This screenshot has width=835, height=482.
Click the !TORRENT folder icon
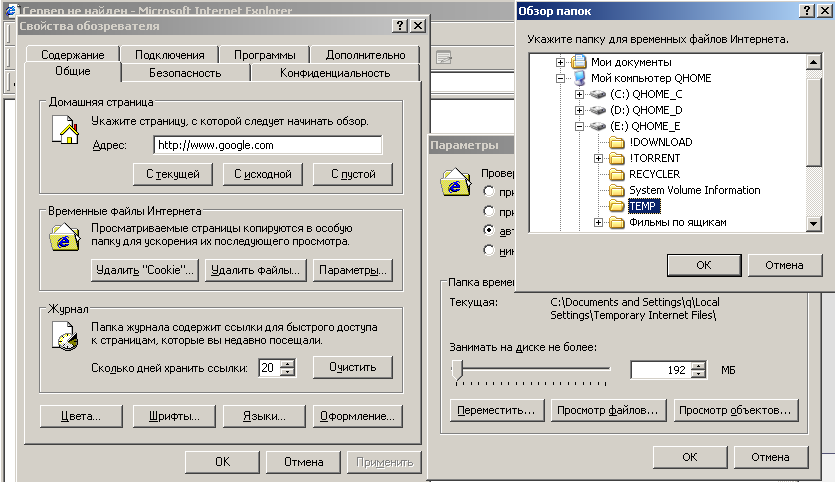617,158
